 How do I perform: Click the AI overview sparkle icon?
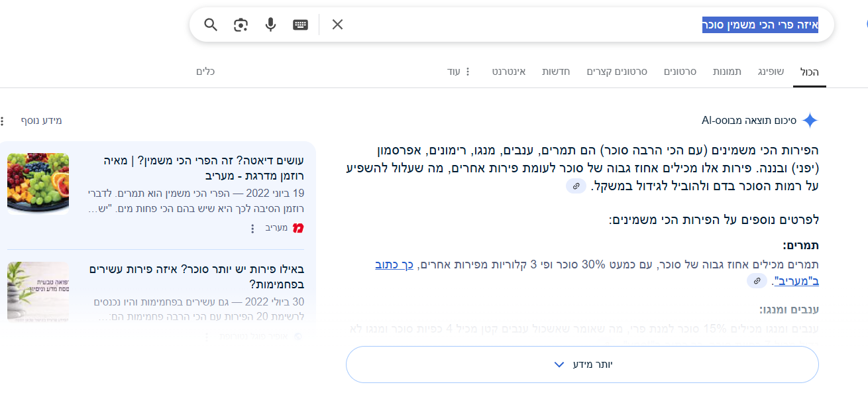tap(810, 121)
